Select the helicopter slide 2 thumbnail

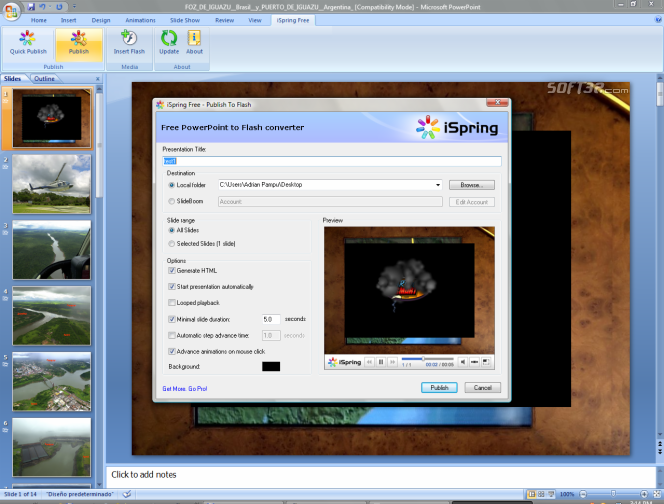coord(52,184)
